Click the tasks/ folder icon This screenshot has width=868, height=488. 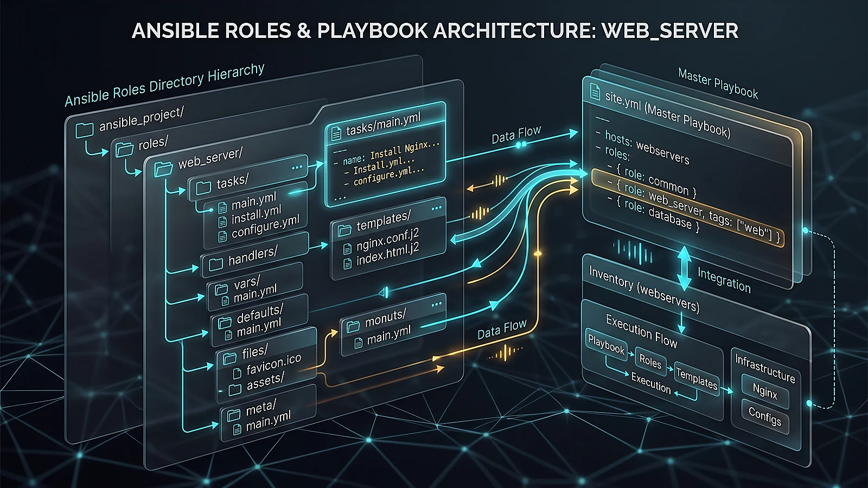pos(203,188)
